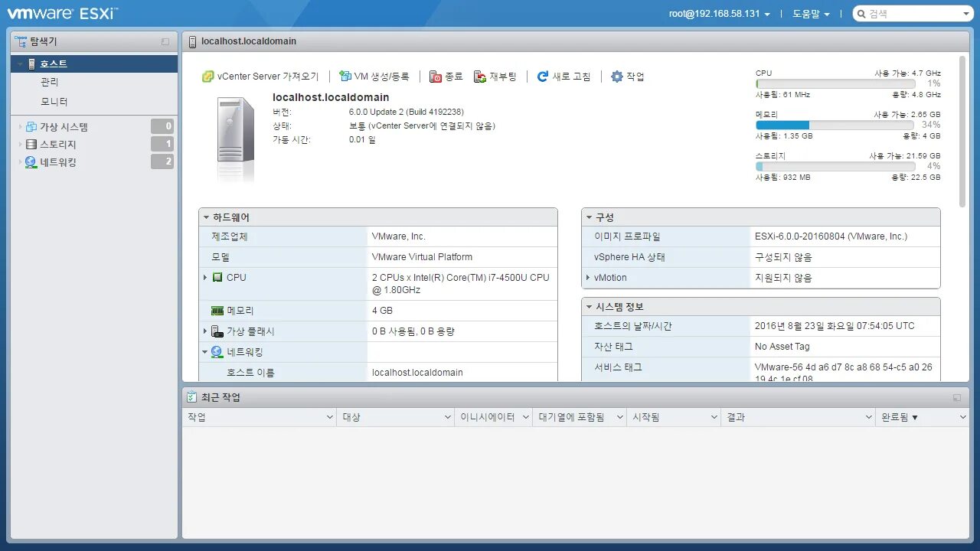The height and width of the screenshot is (551, 980).
Task: Collapse the 시스템 정보 section
Action: pyautogui.click(x=590, y=307)
